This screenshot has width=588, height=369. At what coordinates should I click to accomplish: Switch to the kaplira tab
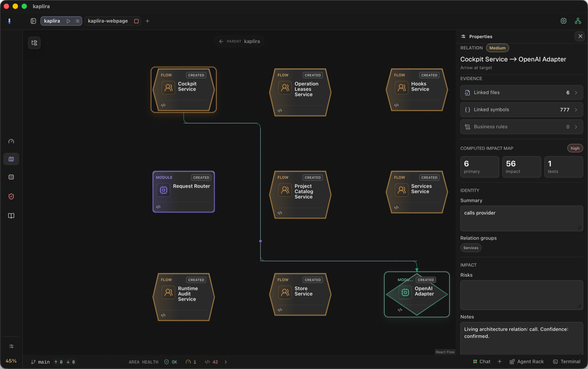coord(52,21)
